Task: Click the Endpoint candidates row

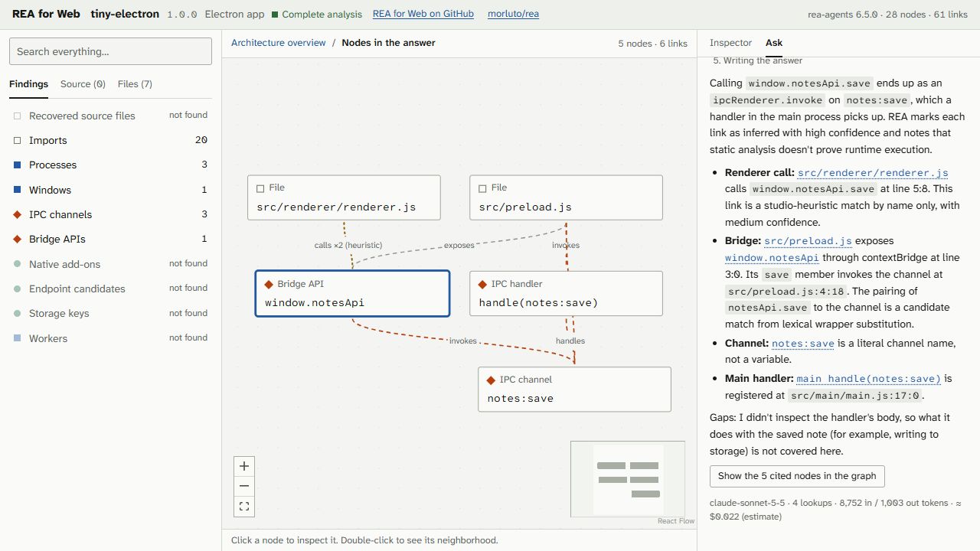Action: 110,289
